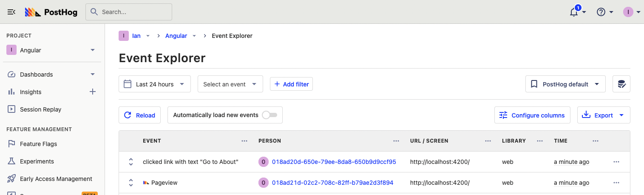
Task: Open person 018ad20d-650e link
Action: coord(334,162)
